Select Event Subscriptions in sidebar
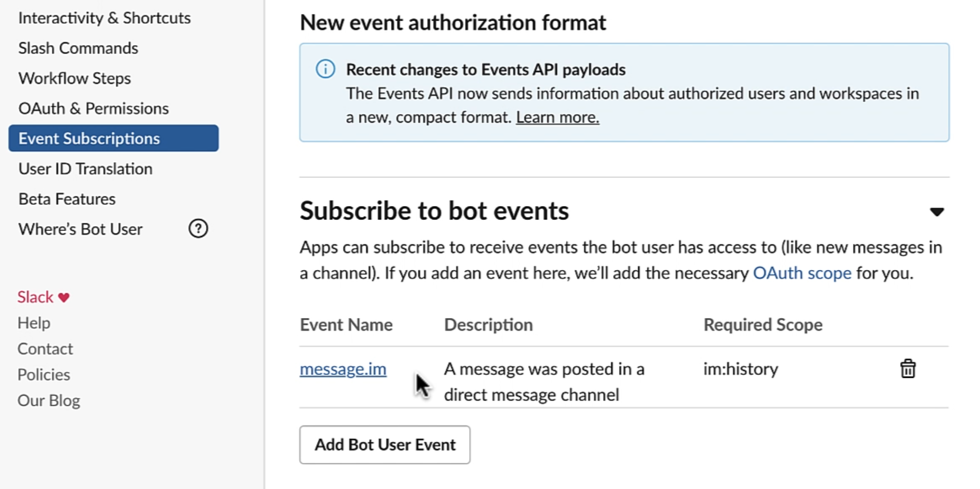 pyautogui.click(x=113, y=138)
